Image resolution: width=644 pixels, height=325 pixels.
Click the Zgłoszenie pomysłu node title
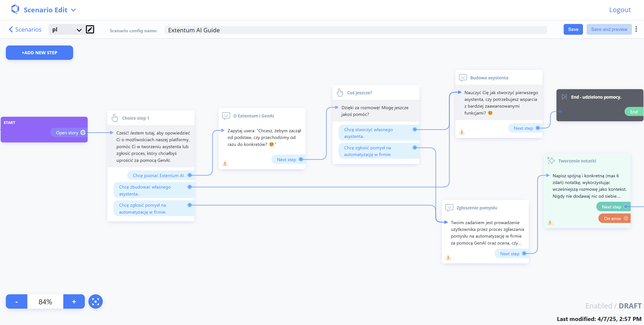477,208
